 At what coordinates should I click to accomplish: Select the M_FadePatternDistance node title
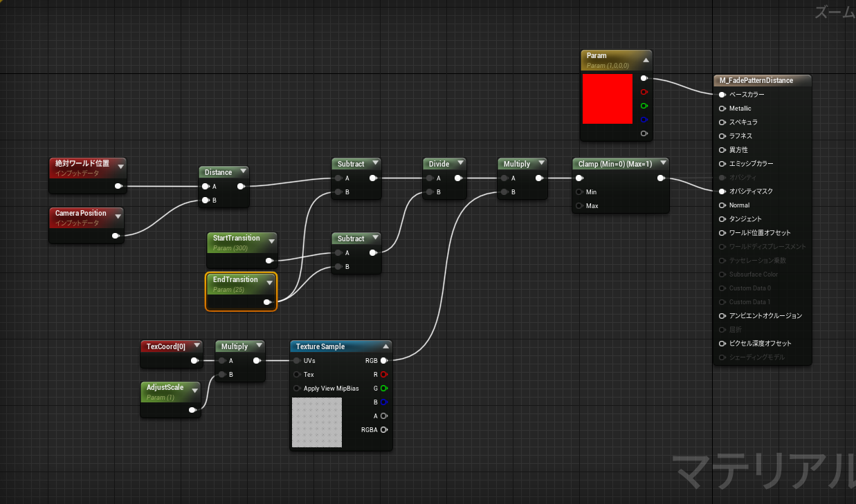[x=756, y=80]
